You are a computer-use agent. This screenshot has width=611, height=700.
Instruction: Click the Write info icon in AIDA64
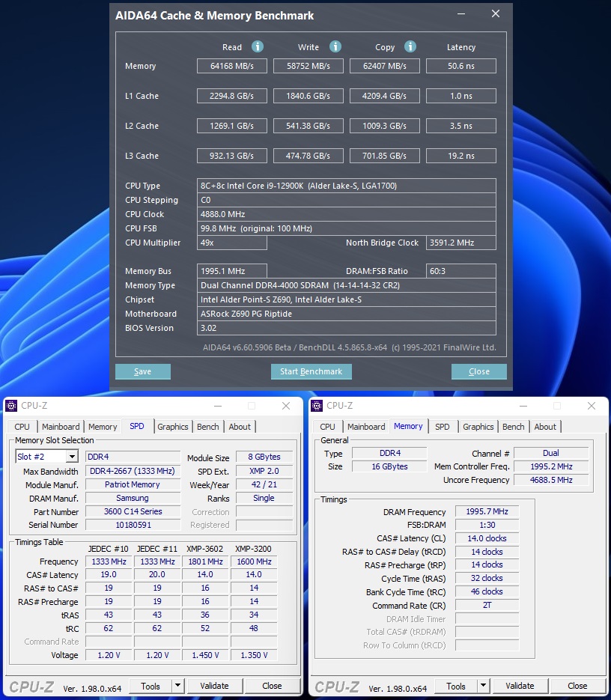tap(335, 46)
